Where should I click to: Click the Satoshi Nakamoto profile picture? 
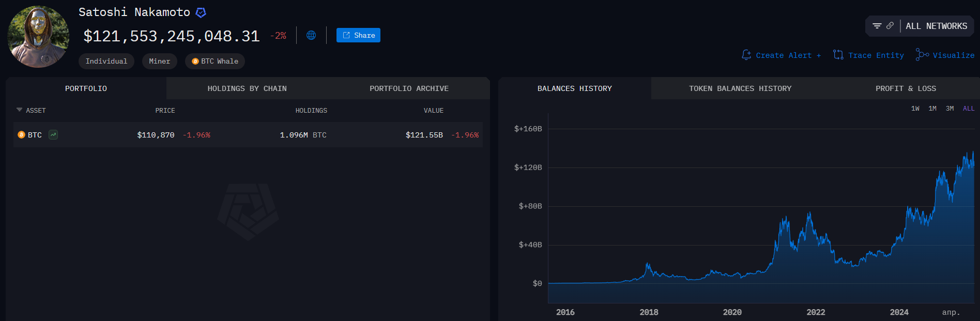click(x=38, y=37)
